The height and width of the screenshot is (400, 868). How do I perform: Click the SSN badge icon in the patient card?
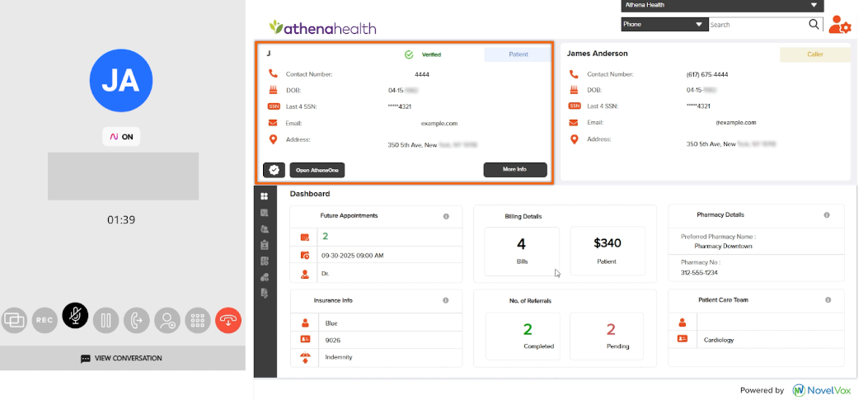[274, 106]
